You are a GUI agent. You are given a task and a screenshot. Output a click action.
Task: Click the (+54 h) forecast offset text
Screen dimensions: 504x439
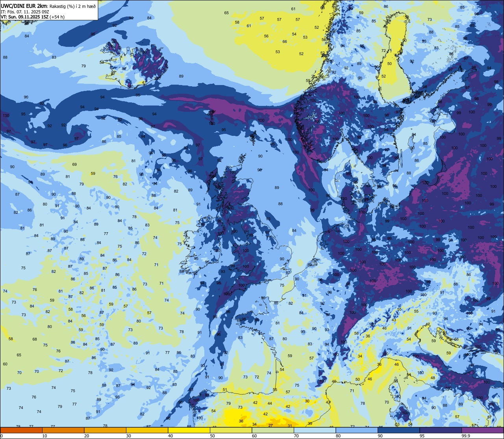click(x=57, y=17)
